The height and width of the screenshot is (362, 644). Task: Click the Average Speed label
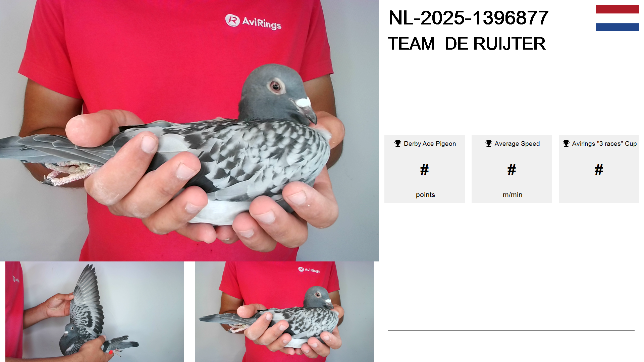517,144
